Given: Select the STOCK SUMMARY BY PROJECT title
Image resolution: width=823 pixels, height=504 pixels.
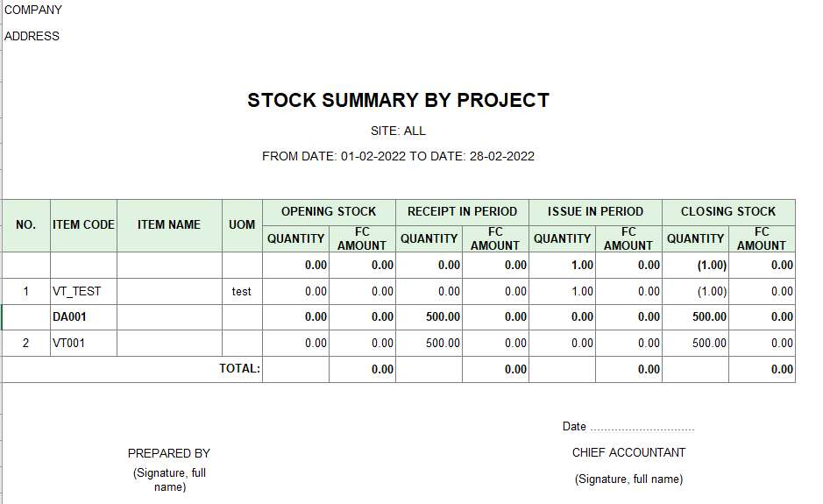Looking at the screenshot, I should click(x=399, y=100).
